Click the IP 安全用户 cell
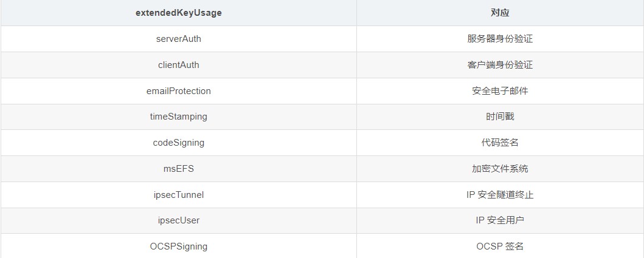 500,220
